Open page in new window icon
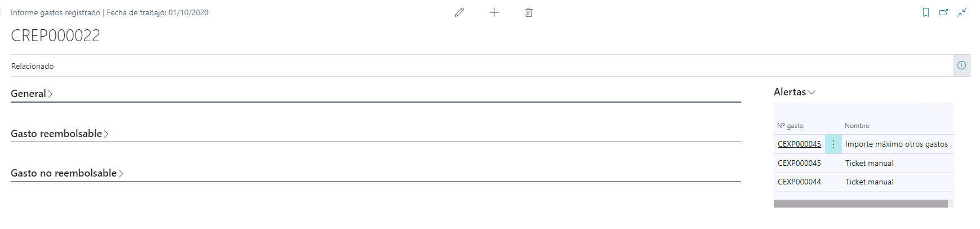This screenshot has width=980, height=229. pos(943,12)
